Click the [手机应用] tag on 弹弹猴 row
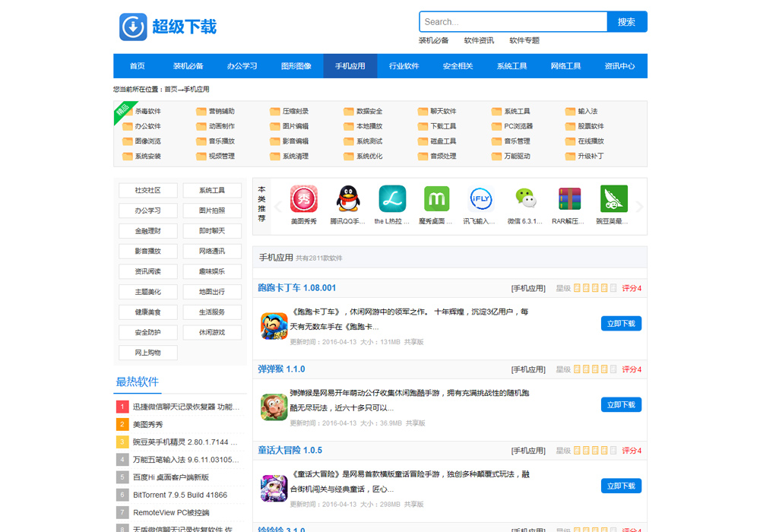The image size is (760, 532). click(528, 369)
